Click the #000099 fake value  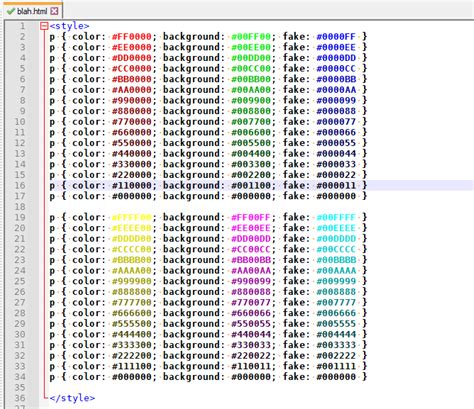(336, 100)
